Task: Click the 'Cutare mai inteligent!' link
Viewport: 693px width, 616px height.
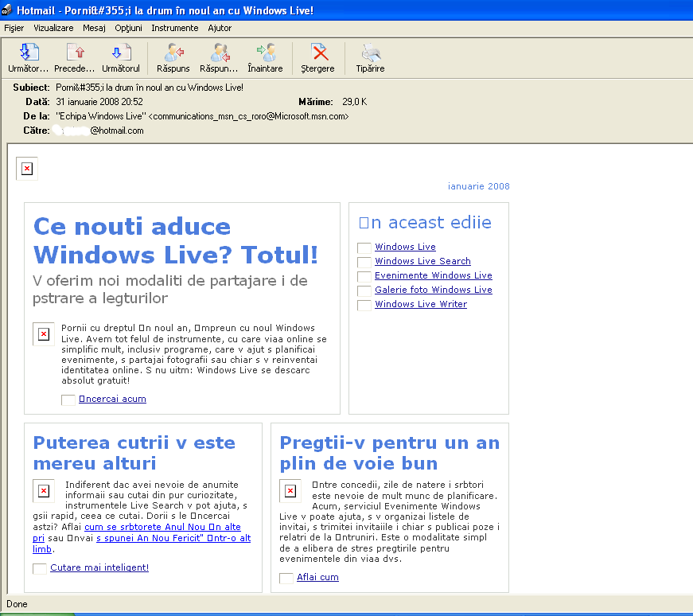Action: pyautogui.click(x=99, y=567)
